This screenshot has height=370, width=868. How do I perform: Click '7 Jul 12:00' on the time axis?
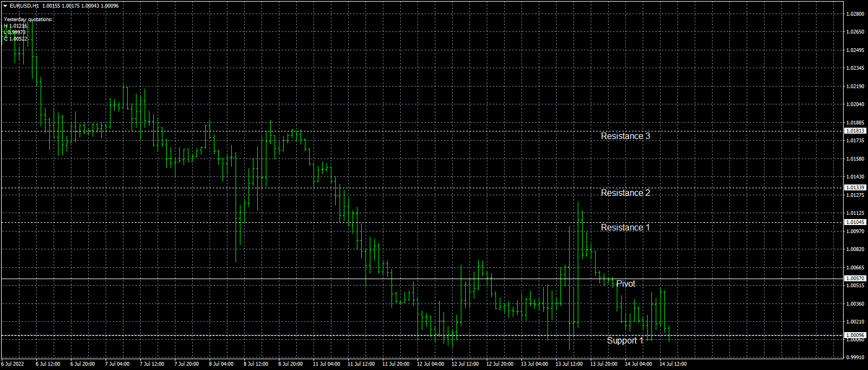click(x=152, y=364)
